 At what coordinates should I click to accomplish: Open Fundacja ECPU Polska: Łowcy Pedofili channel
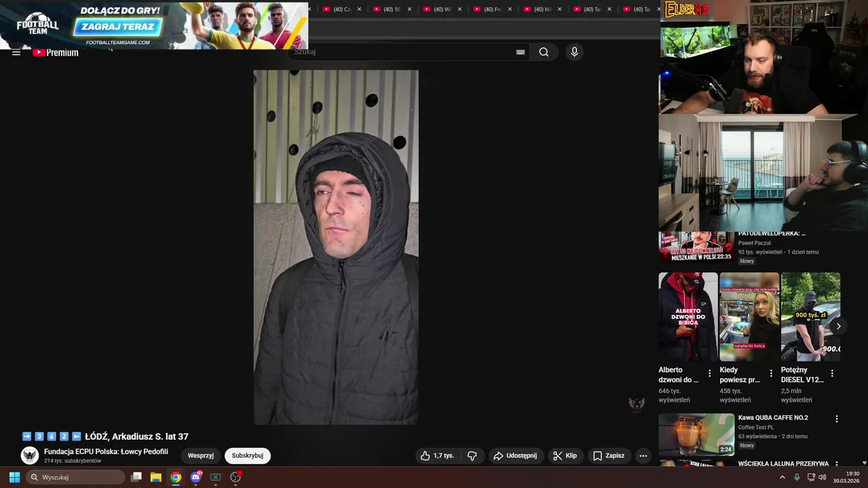pos(106,451)
